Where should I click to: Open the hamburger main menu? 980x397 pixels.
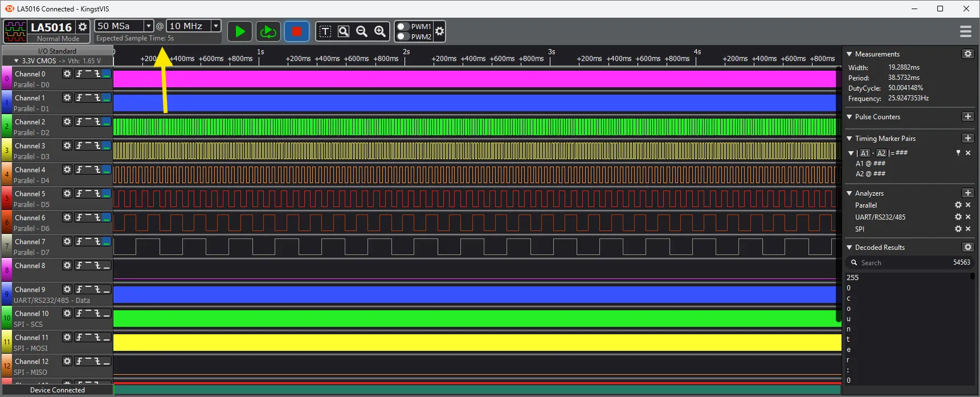coord(965,31)
